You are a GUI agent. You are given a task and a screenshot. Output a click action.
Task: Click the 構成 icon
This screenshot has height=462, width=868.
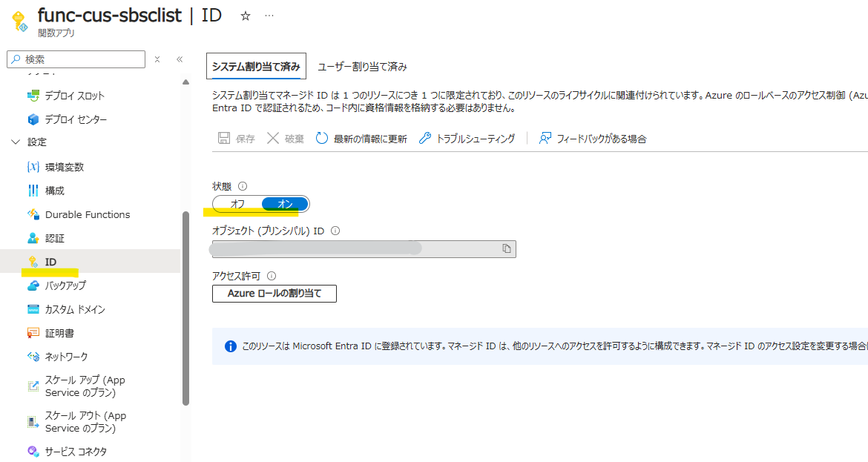[x=33, y=191]
